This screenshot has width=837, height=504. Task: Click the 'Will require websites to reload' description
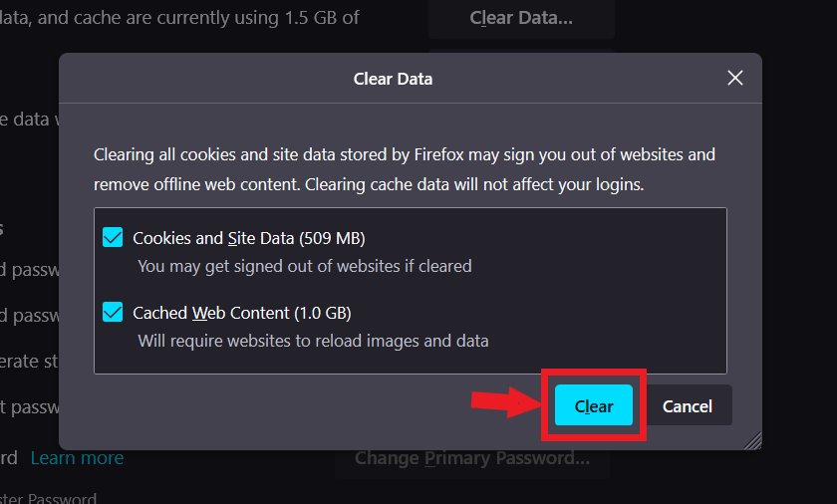(313, 341)
